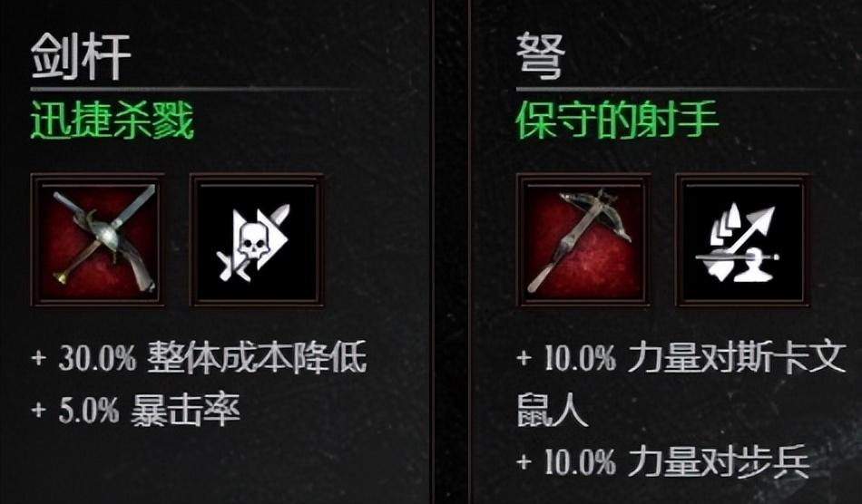
Task: Select the 整体成本降低 bonus line
Action: (x=199, y=358)
